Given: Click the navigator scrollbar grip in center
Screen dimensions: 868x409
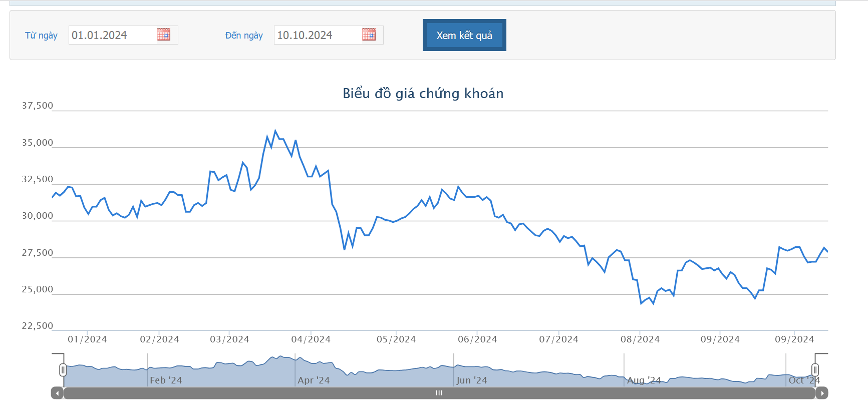Looking at the screenshot, I should [439, 393].
